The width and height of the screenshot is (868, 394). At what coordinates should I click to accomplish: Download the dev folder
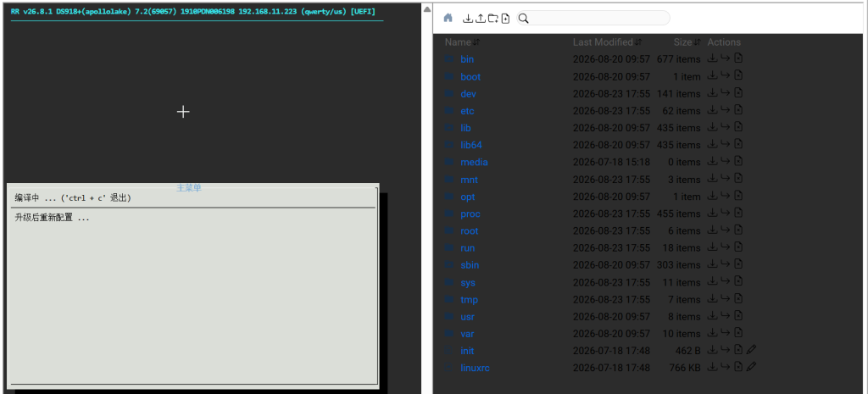coord(713,92)
